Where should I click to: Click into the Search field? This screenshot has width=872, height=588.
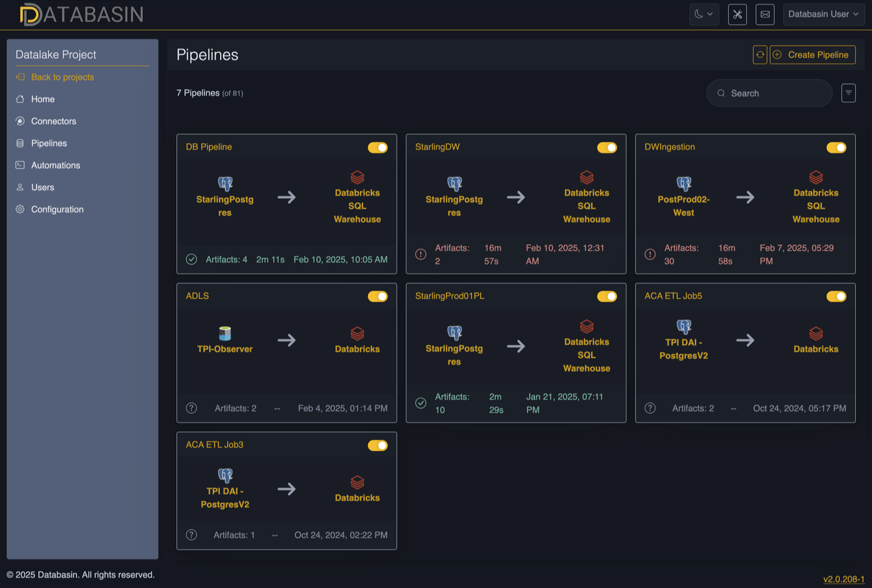pos(769,93)
